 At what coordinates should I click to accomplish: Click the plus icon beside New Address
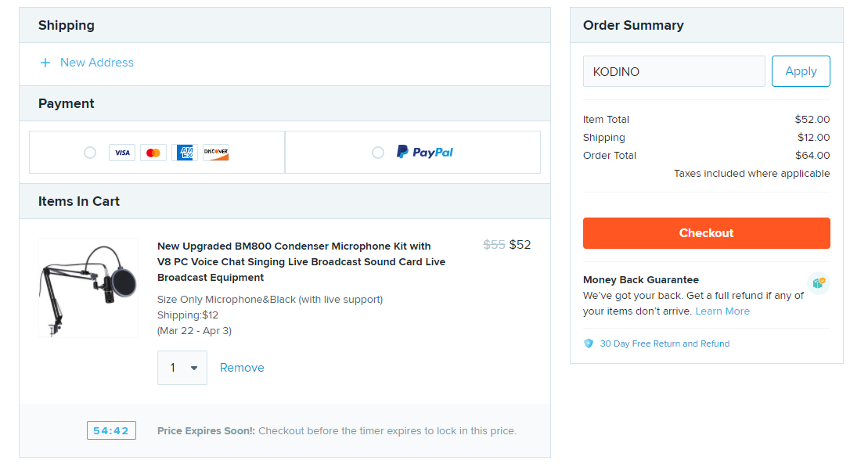(45, 63)
